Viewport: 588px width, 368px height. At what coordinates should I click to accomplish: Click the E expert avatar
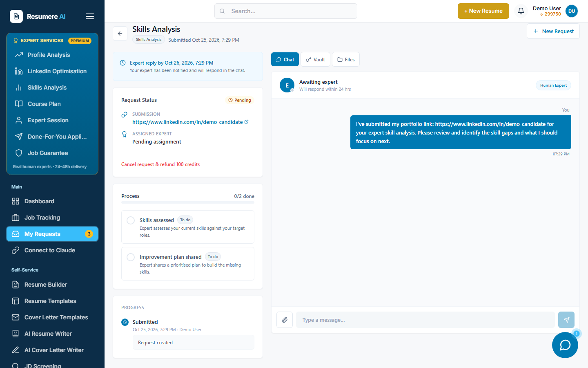(287, 85)
